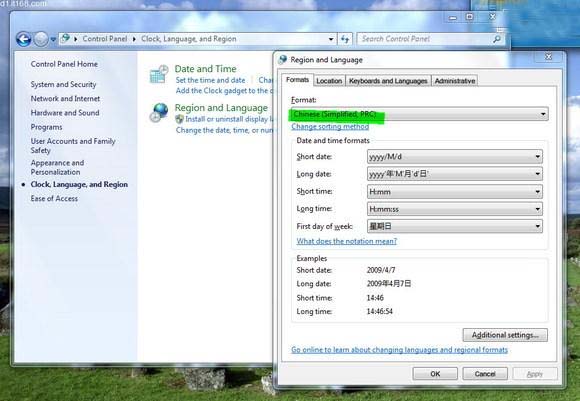
Task: Open the First day of week dropdown
Action: (455, 226)
